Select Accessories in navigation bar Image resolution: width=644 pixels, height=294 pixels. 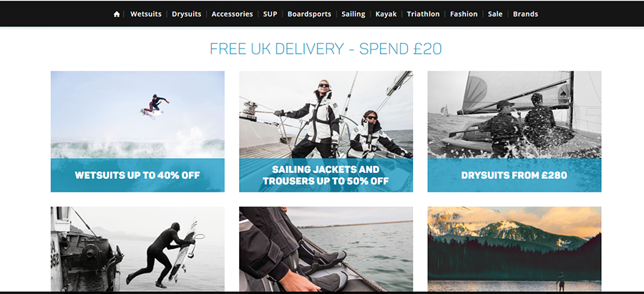(x=232, y=14)
